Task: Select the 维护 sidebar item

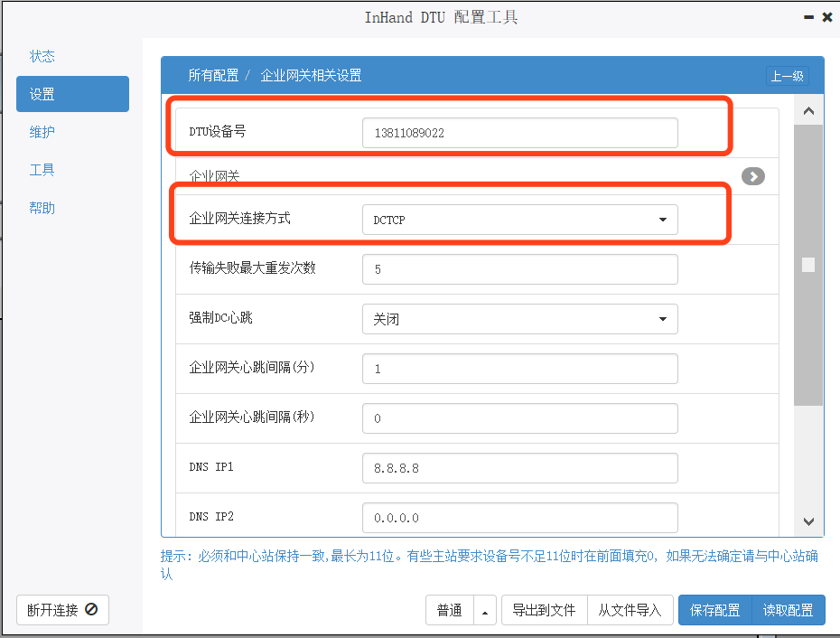Action: [x=42, y=132]
